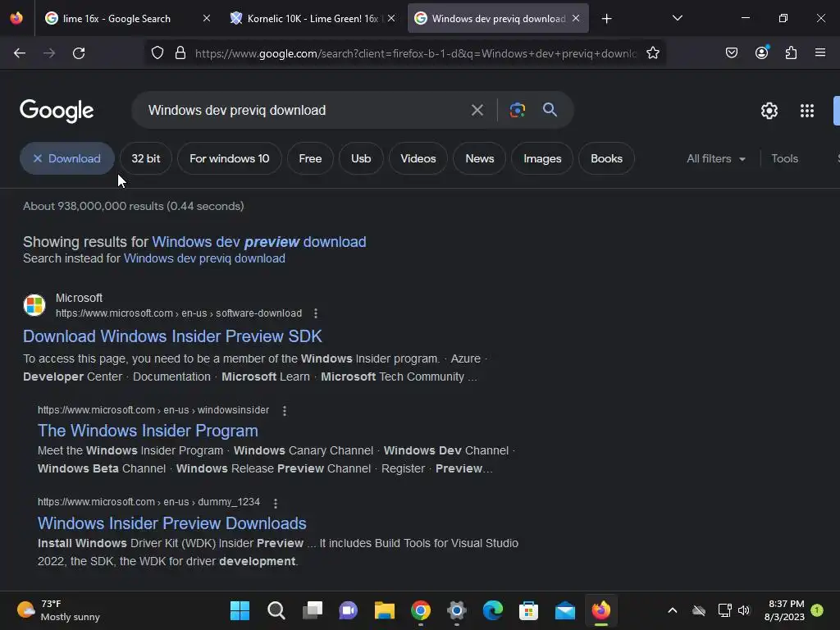Close the lime 16x Google Search tab
Image resolution: width=840 pixels, height=630 pixels.
(x=206, y=18)
